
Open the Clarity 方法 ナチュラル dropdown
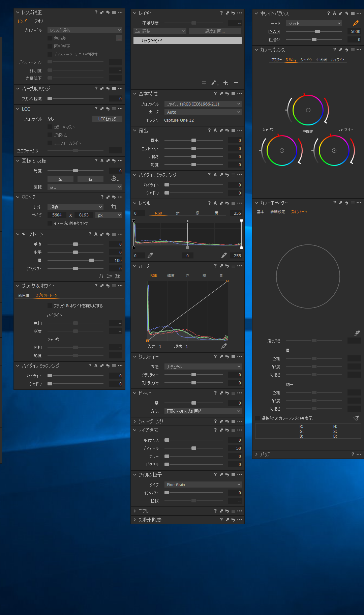(203, 367)
